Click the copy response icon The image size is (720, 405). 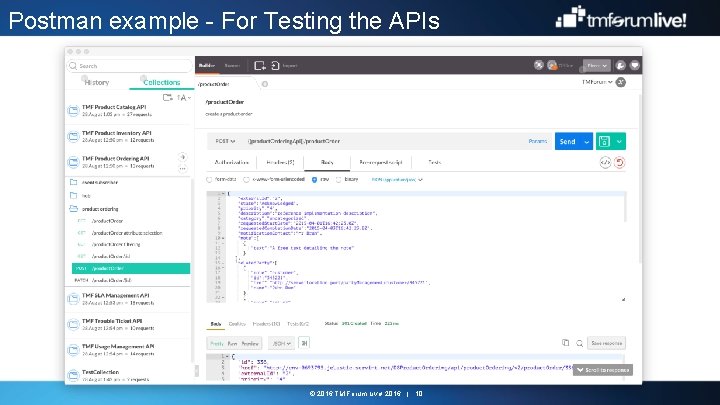565,343
